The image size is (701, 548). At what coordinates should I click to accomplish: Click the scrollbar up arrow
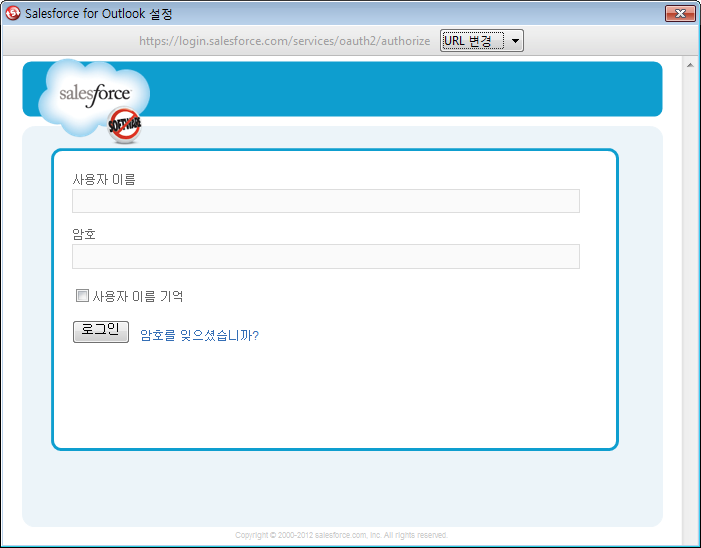690,65
